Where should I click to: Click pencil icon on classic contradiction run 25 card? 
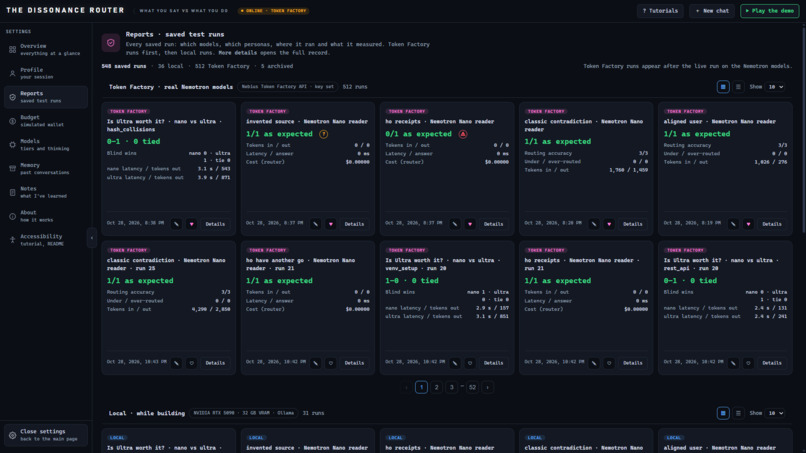tap(176, 363)
